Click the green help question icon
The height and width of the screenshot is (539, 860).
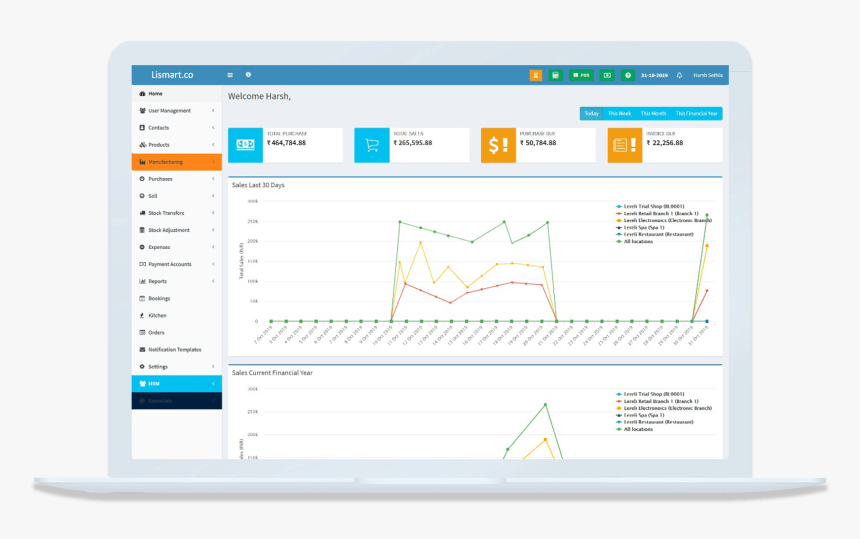(627, 75)
